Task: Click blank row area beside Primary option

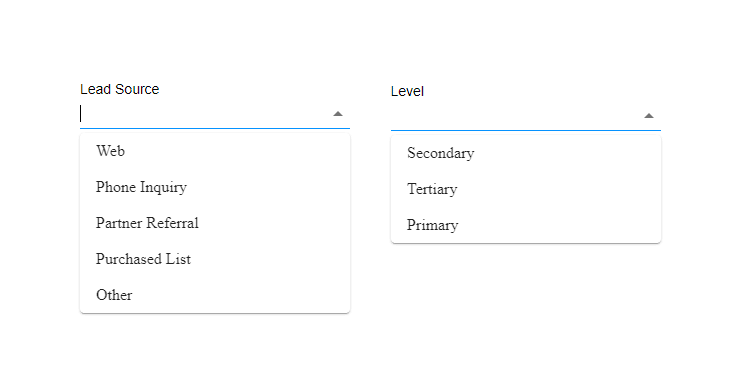Action: pyautogui.click(x=559, y=225)
